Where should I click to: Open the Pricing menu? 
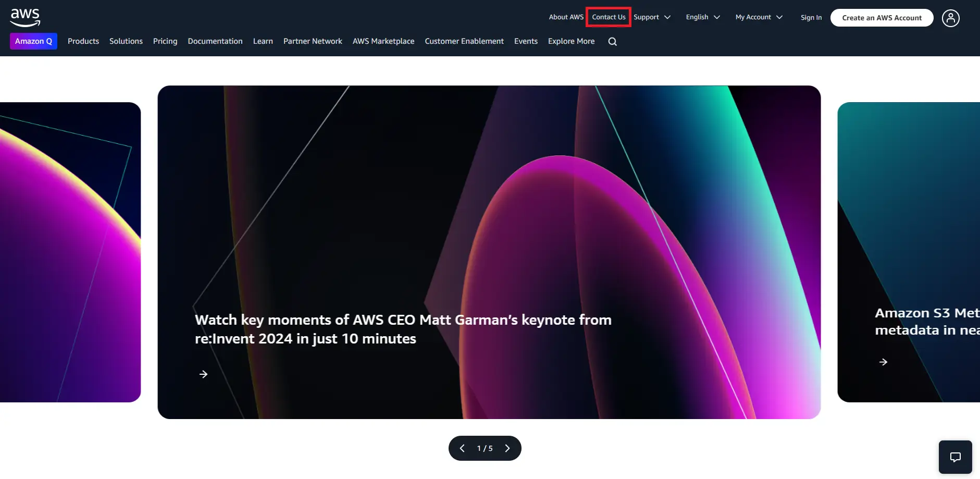[165, 41]
